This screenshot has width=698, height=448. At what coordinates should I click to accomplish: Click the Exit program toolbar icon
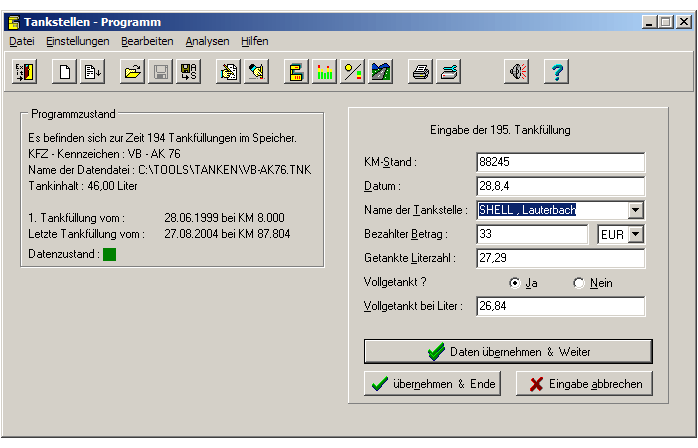tap(24, 72)
